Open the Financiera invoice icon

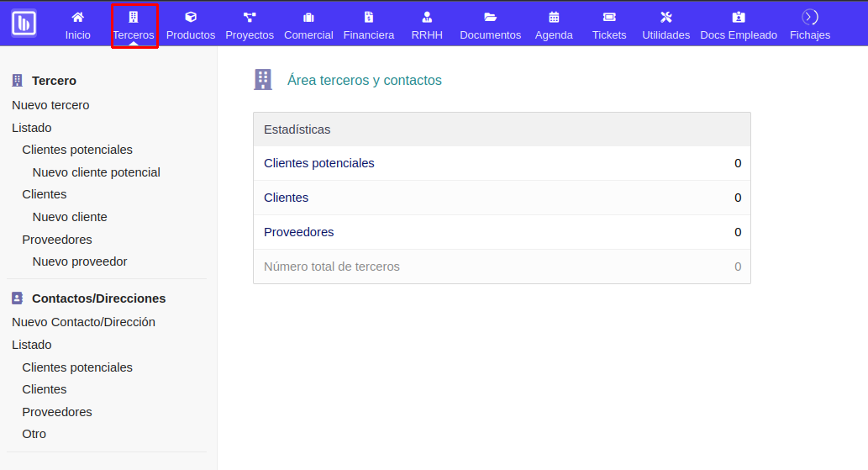coord(368,17)
